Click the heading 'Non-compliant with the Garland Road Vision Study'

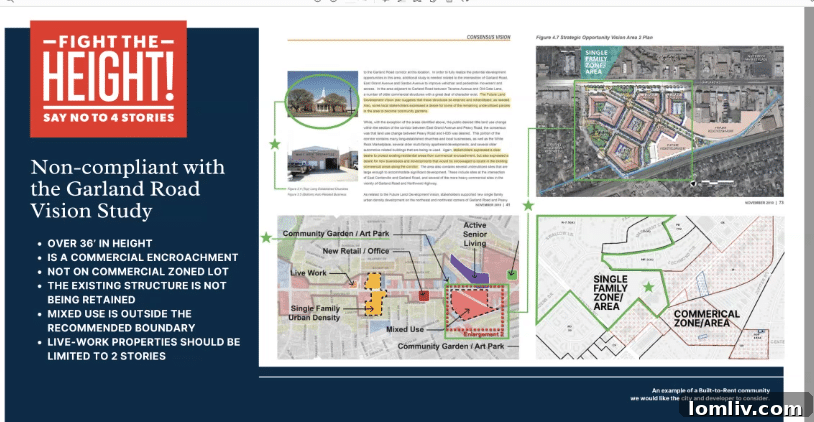pos(128,189)
